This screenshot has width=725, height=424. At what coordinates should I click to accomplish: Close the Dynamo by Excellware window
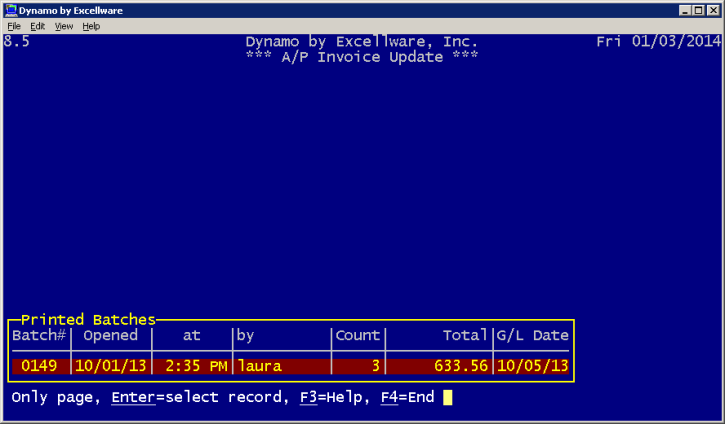pos(713,10)
